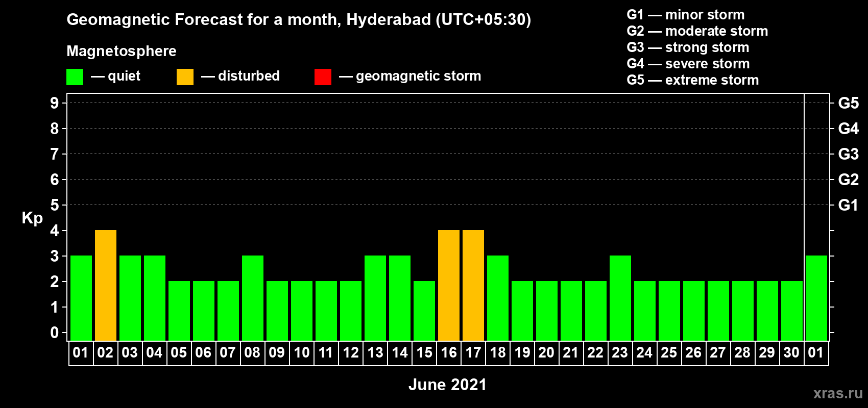The width and height of the screenshot is (868, 408).
Task: Click the date label 28 on the axis
Action: 742,352
